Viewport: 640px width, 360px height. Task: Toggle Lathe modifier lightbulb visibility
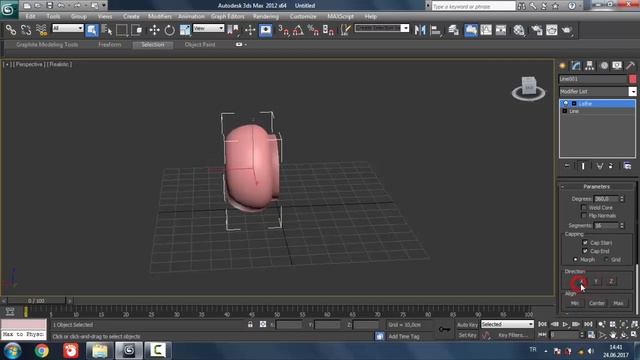click(x=566, y=104)
